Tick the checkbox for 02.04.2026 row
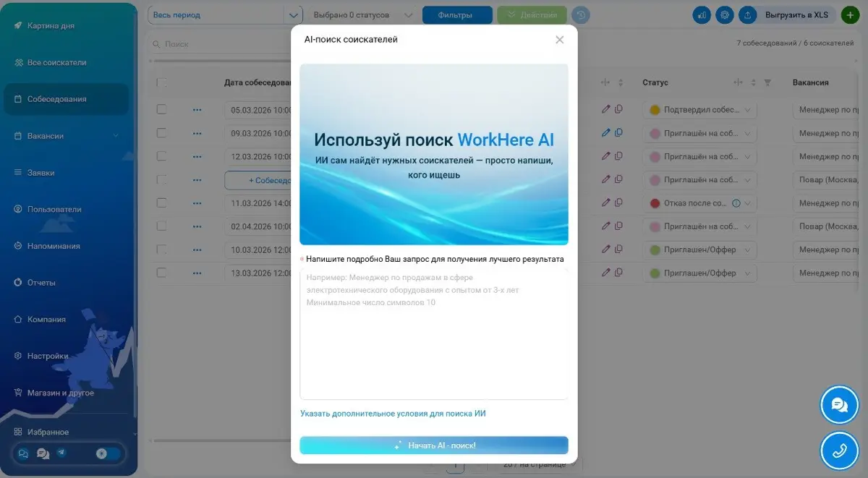 pyautogui.click(x=161, y=226)
